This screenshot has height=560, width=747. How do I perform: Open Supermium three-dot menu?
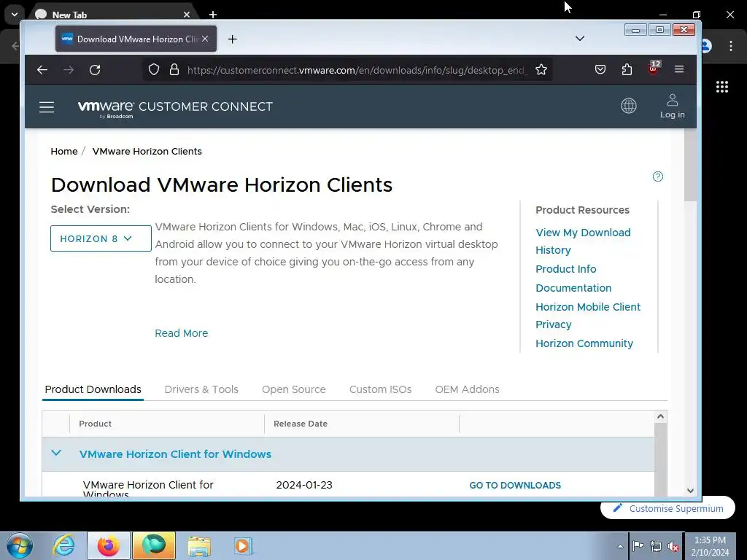click(x=731, y=46)
